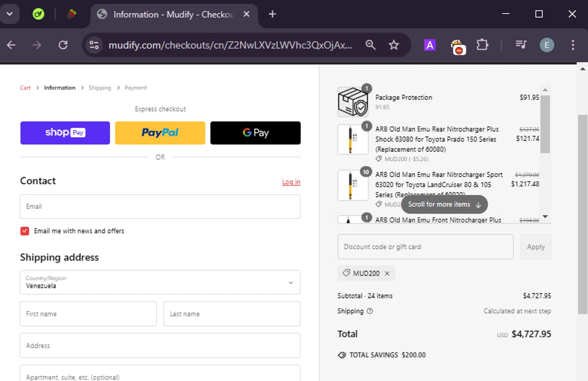This screenshot has height=381, width=588.
Task: Open the blocker extension with red badge
Action: click(x=457, y=47)
